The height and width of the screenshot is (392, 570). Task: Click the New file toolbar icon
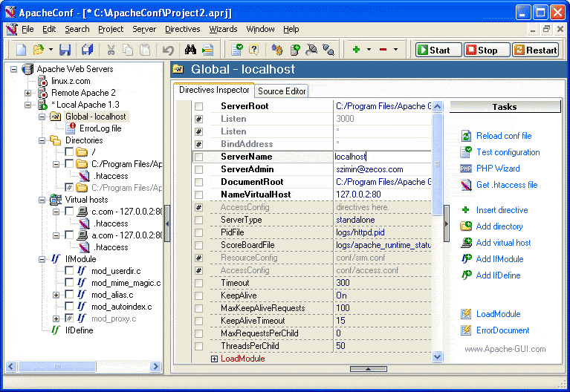pos(21,50)
